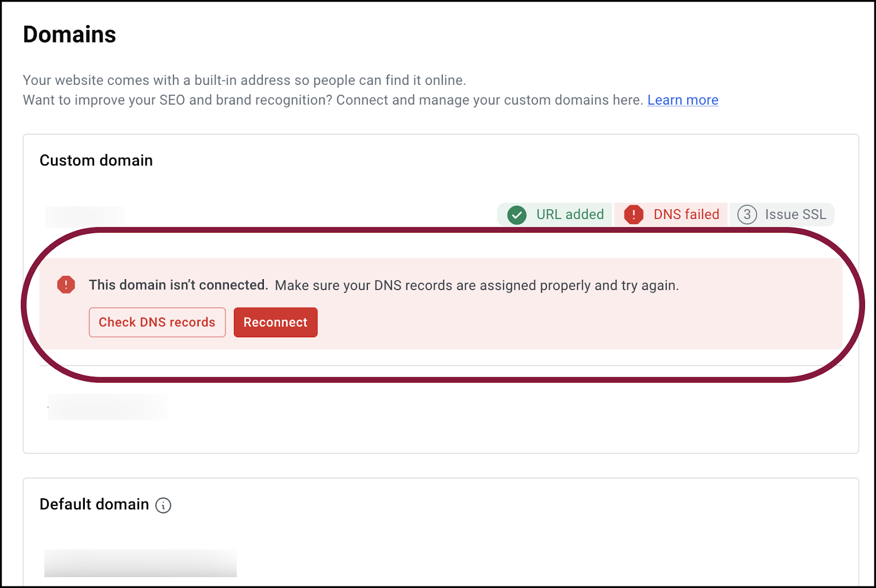Click "This domain isn't connected" message text

[178, 285]
